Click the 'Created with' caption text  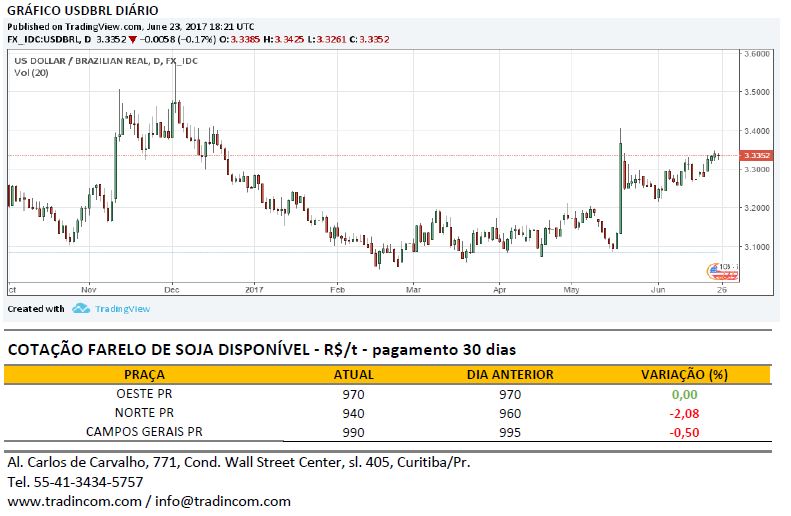pyautogui.click(x=36, y=309)
